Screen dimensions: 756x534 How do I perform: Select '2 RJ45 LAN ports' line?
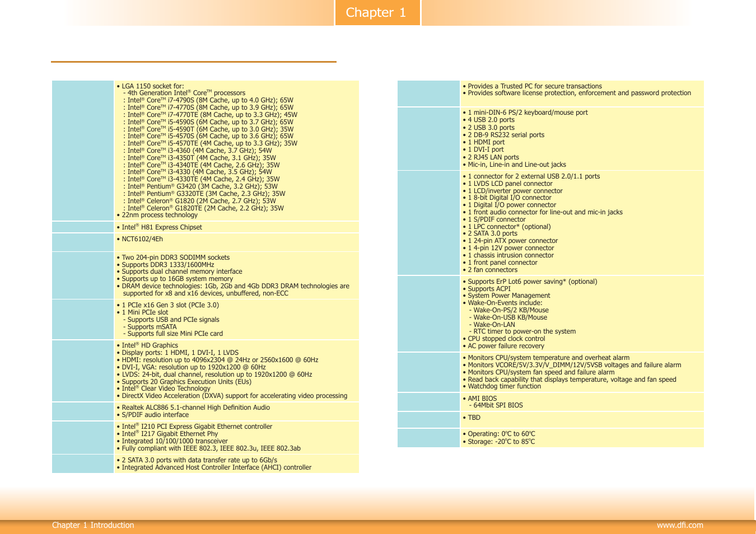491,157
